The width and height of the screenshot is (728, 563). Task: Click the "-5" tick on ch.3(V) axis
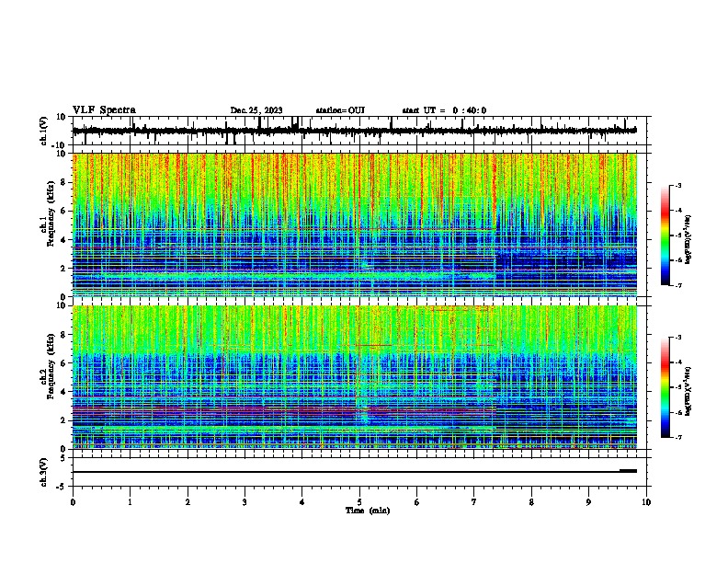pos(62,487)
